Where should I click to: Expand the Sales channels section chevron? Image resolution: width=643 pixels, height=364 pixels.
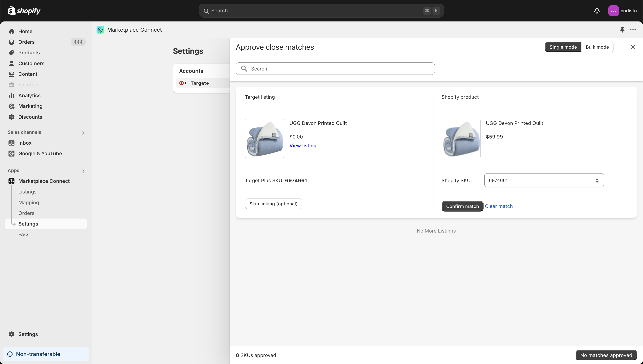pos(84,133)
